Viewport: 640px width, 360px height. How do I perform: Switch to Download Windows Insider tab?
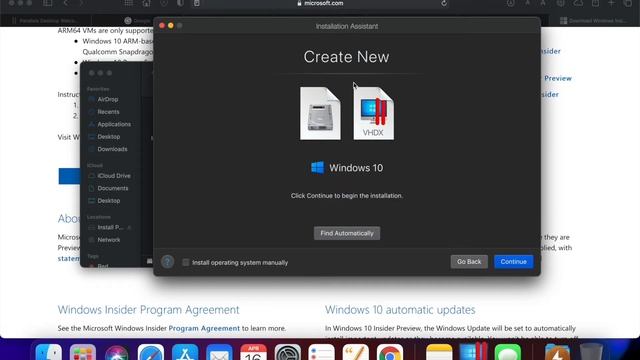(593, 20)
